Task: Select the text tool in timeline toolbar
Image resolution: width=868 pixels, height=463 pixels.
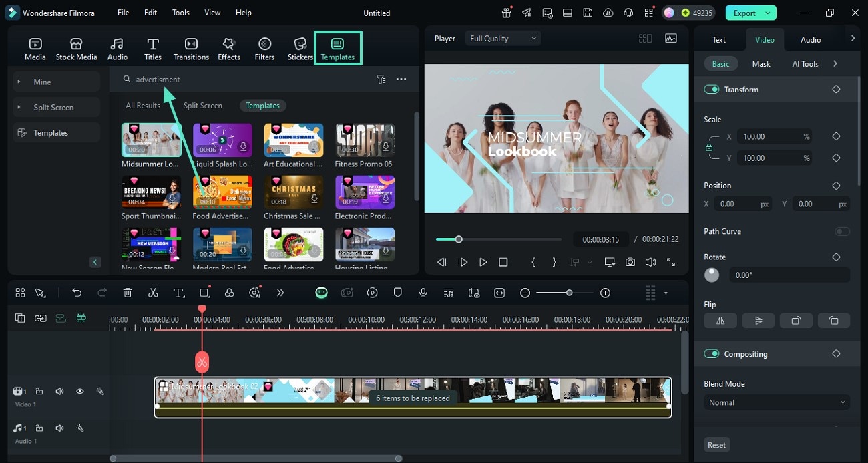Action: tap(179, 293)
